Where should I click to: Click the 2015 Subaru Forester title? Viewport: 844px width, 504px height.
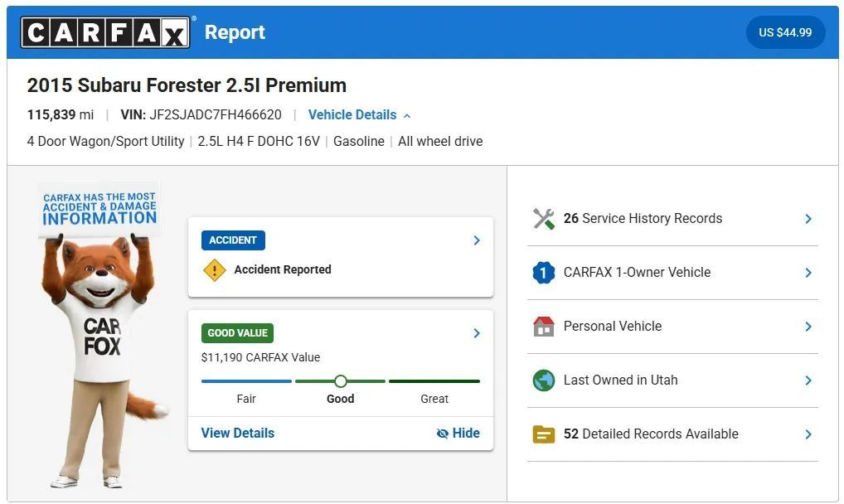pyautogui.click(x=187, y=85)
